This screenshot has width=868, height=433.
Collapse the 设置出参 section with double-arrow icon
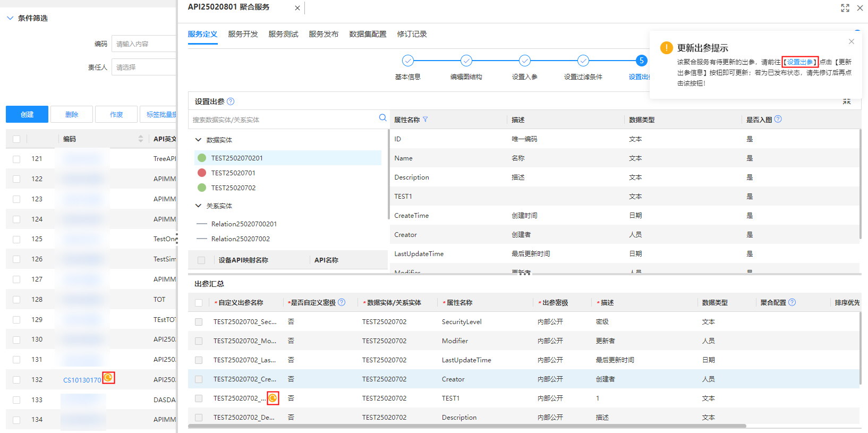click(x=847, y=101)
